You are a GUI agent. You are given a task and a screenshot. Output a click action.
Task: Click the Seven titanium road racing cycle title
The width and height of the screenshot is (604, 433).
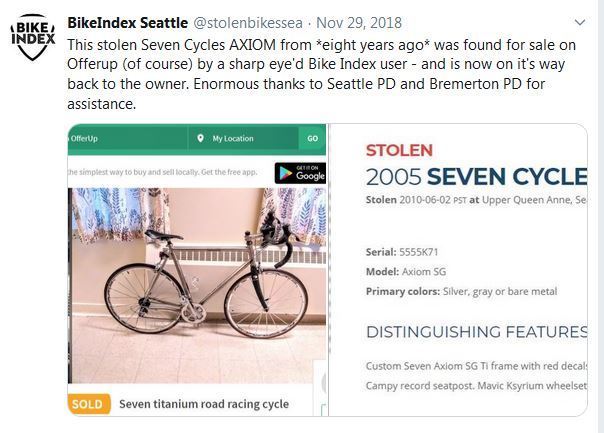click(204, 404)
